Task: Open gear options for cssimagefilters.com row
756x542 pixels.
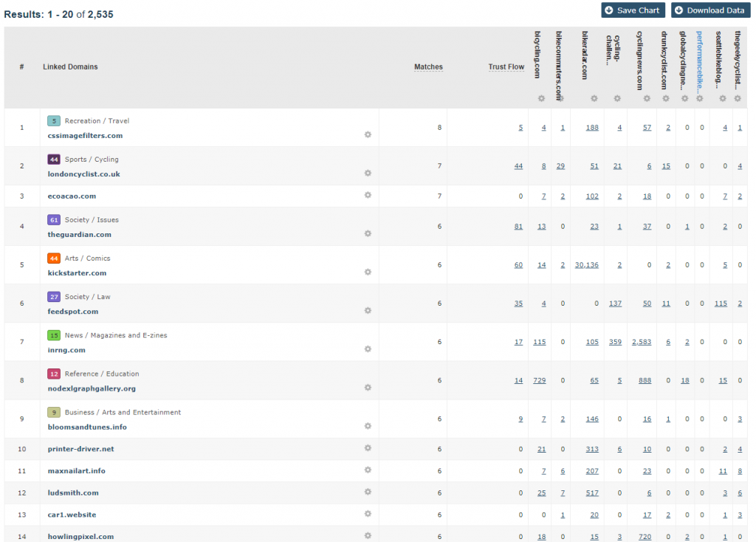Action: point(368,134)
